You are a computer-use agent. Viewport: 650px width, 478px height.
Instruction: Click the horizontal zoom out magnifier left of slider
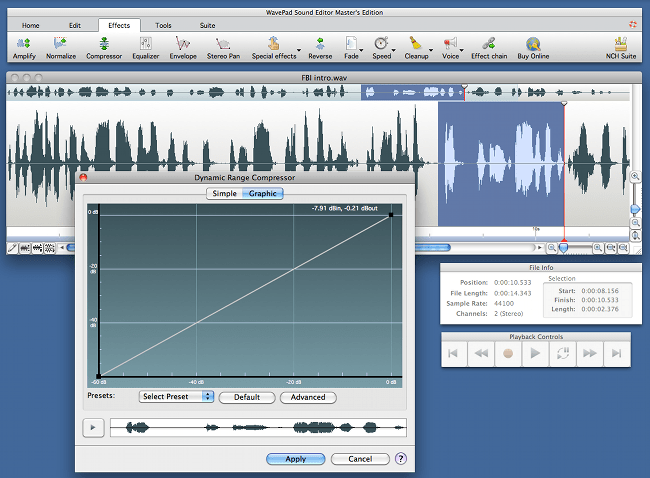tap(551, 248)
